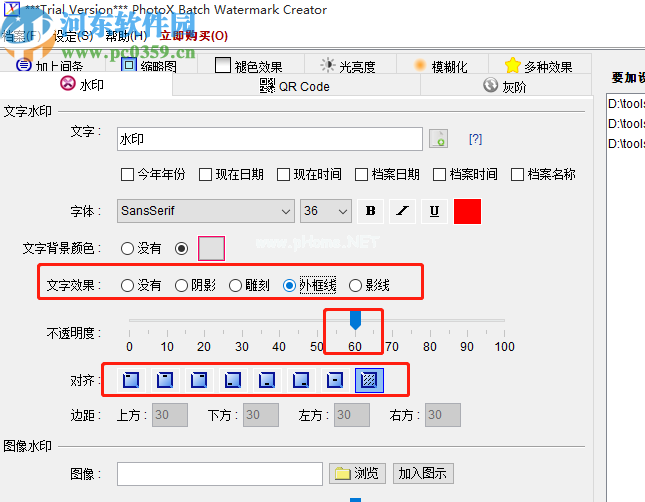This screenshot has width=645, height=502.
Task: Switch to the QR Code tab
Action: [294, 86]
